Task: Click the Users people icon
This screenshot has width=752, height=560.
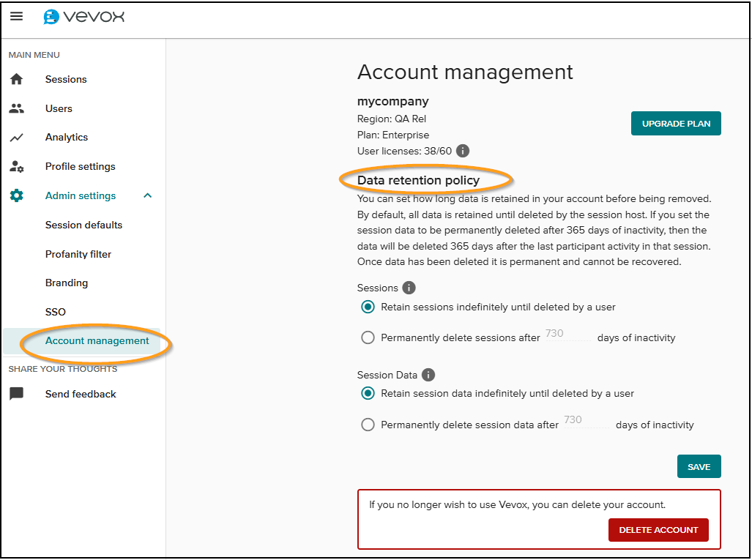Action: click(x=16, y=108)
